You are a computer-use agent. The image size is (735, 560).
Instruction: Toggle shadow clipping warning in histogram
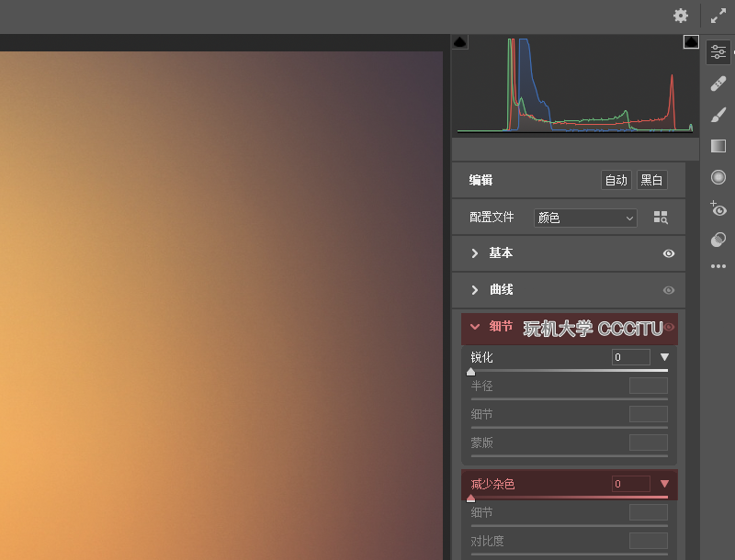460,42
